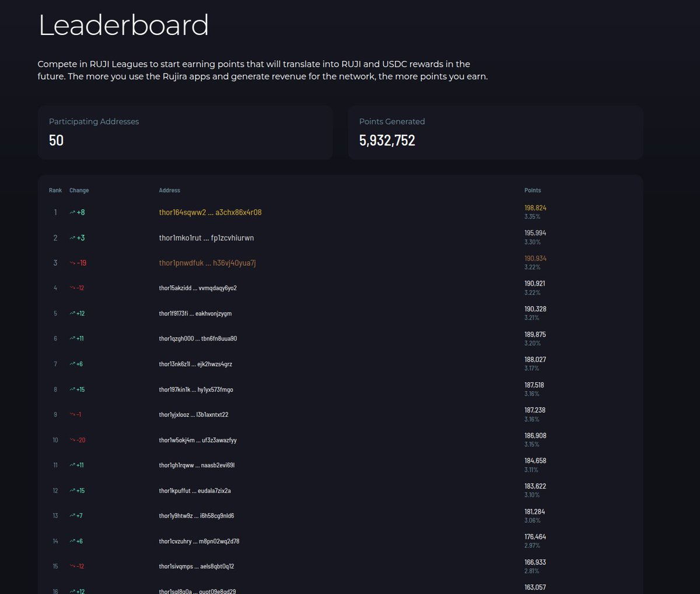
Task: Open address thor1mko1rut ... fp1zcvhiurwn
Action: (206, 238)
